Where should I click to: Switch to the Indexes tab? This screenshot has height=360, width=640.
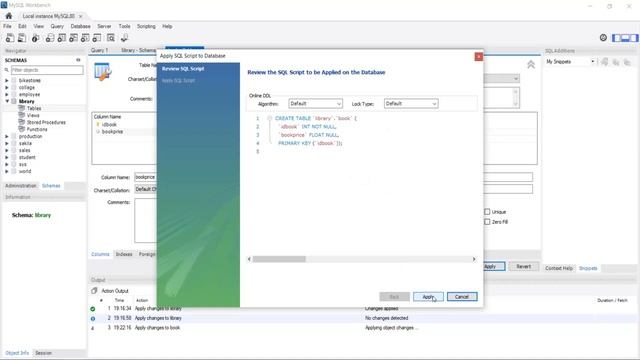coord(124,254)
